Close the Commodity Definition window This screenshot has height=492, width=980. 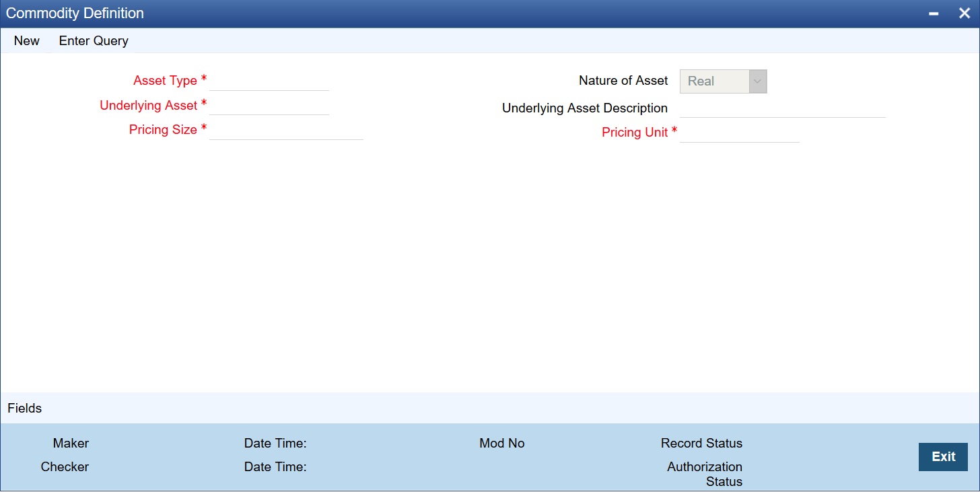coord(965,13)
